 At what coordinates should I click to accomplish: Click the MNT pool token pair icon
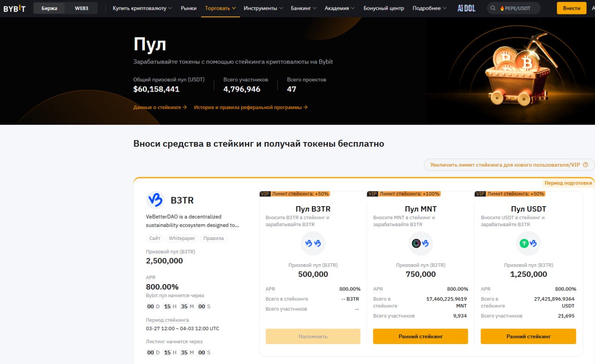[x=421, y=243]
